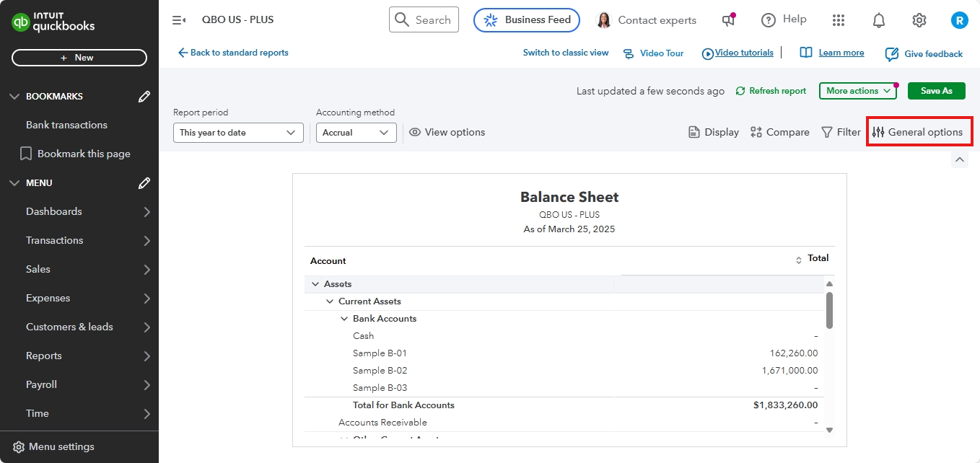This screenshot has height=463, width=980.
Task: Open the apps grid icon
Action: (839, 20)
